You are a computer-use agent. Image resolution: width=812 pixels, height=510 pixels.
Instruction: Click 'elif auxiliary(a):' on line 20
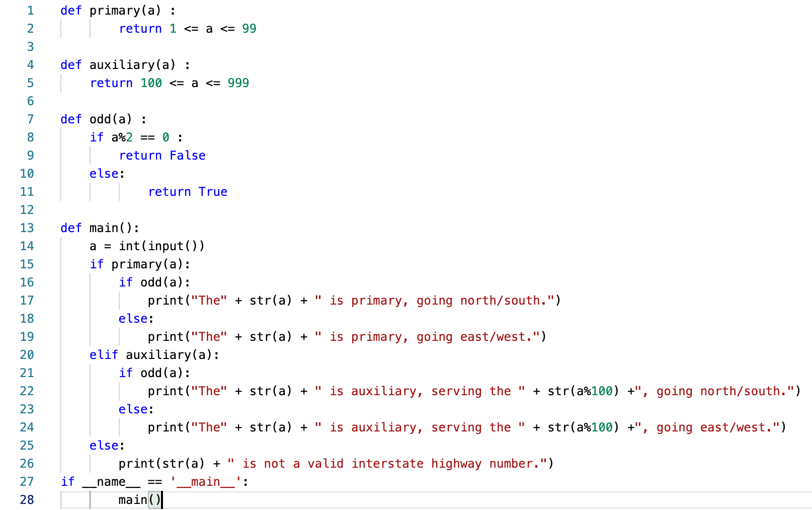154,355
